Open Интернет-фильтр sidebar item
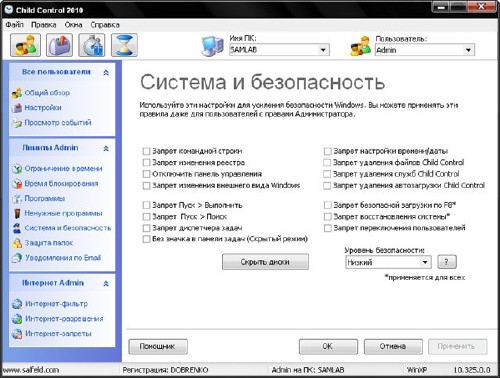 pyautogui.click(x=56, y=304)
